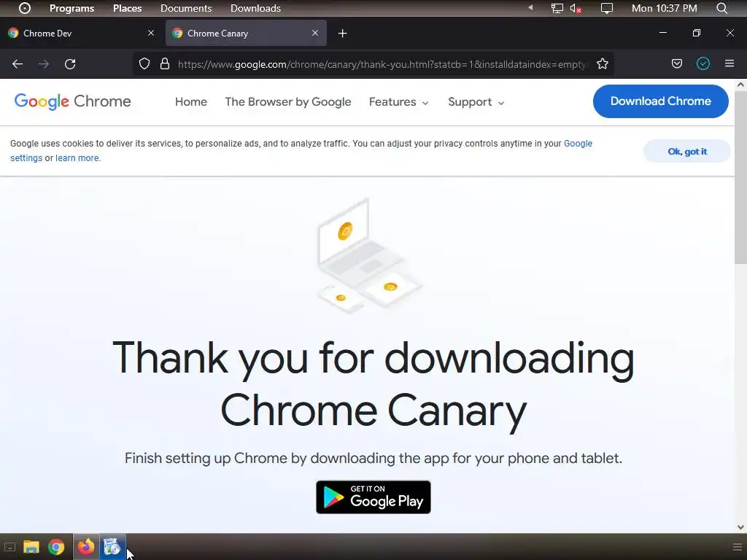This screenshot has width=747, height=560.
Task: Open the Programs menu in the top panel
Action: (72, 8)
